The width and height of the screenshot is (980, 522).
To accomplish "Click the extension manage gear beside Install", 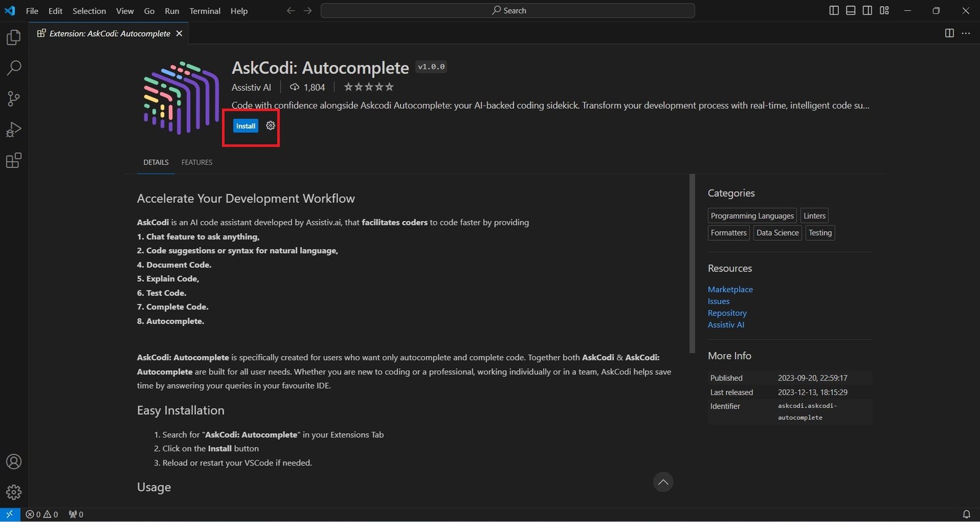I will tap(271, 126).
